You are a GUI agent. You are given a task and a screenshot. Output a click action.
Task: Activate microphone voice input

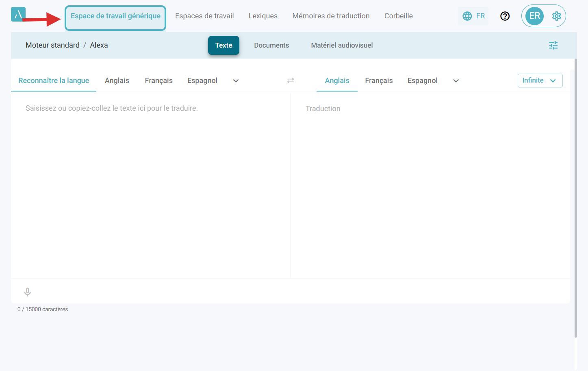[28, 292]
